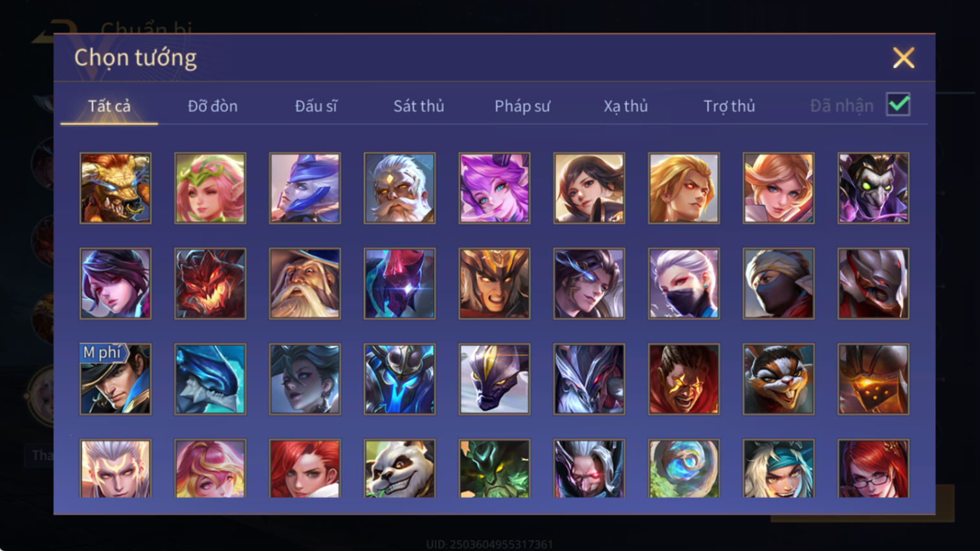Choose the purple-haired girl hero portrait
Image resolution: width=980 pixels, height=551 pixels.
pos(494,188)
